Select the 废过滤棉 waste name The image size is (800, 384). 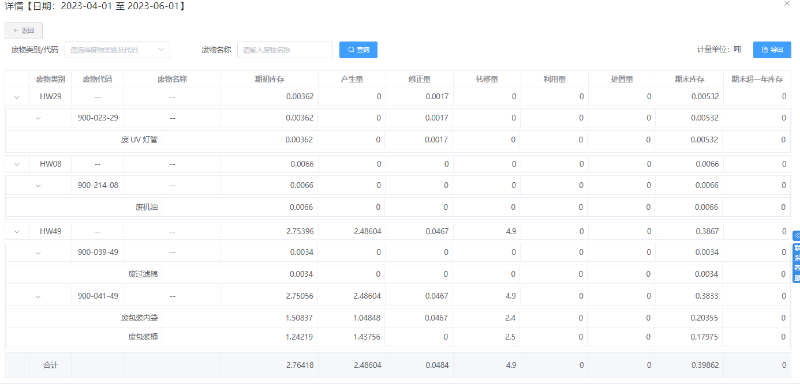(142, 274)
